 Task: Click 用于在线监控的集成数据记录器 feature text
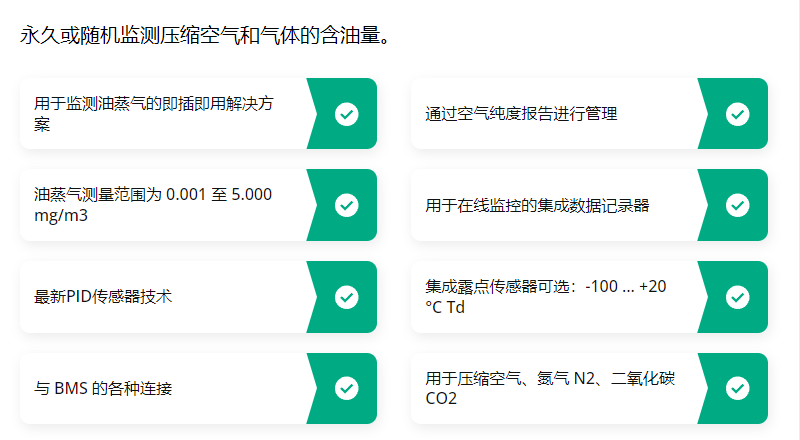[537, 206]
